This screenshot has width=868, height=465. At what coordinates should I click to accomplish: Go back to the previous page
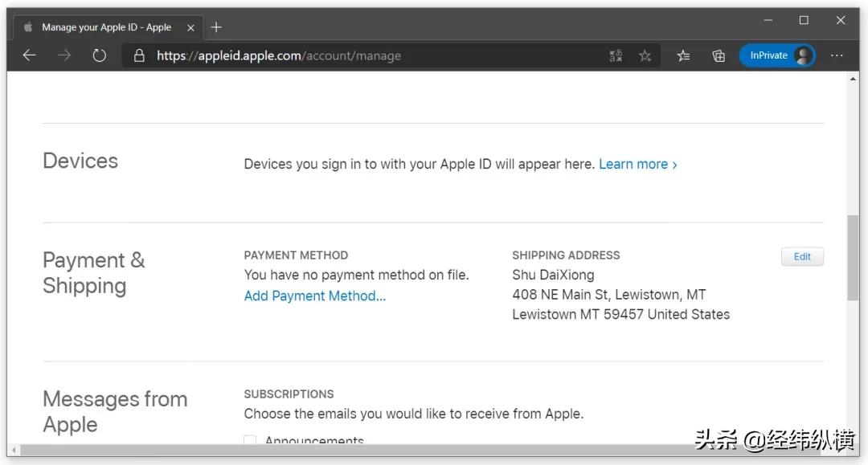coord(30,55)
